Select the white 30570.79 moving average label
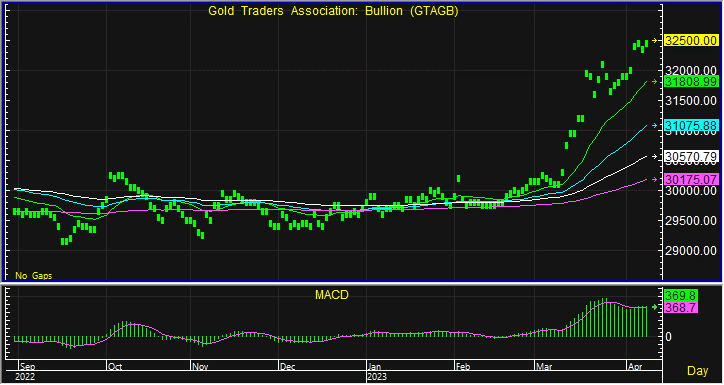The image size is (724, 385). pyautogui.click(x=691, y=157)
